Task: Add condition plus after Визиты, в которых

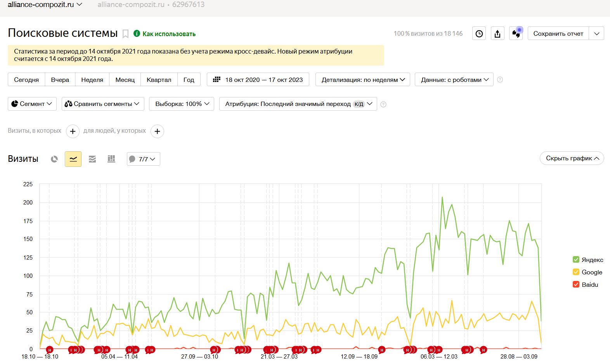Action: click(73, 131)
